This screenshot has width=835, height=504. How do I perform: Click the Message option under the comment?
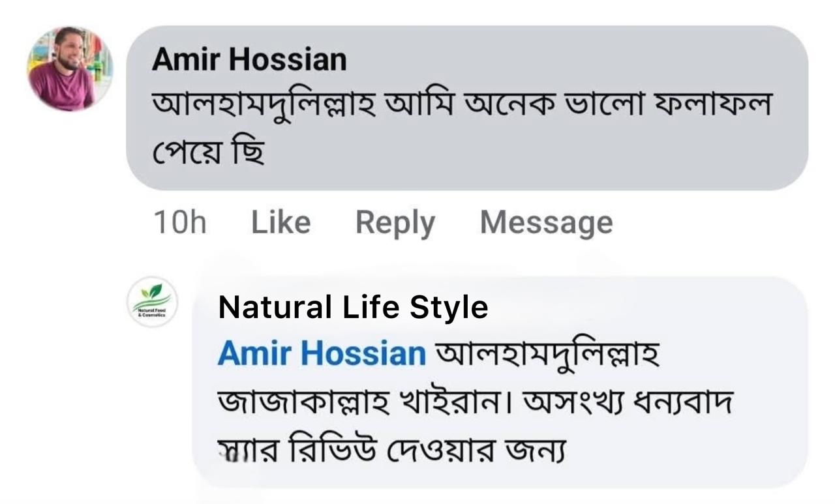546,222
